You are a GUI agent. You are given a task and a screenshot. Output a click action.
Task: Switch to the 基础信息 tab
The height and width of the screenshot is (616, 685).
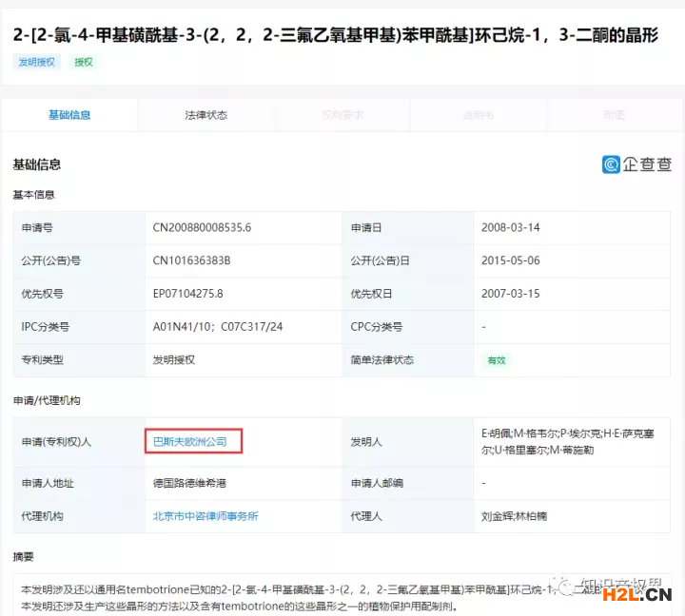(x=69, y=115)
